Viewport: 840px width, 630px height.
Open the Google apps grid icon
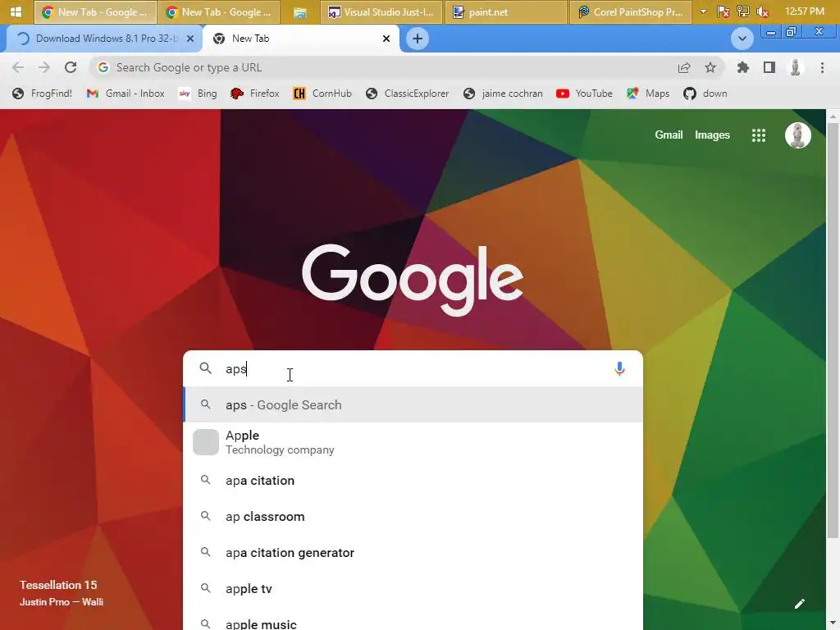pos(759,135)
